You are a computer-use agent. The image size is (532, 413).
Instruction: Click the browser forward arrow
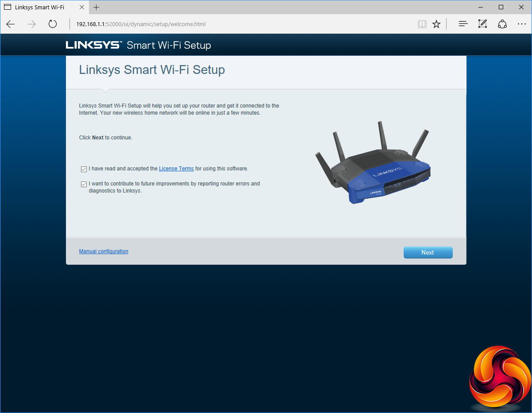31,24
